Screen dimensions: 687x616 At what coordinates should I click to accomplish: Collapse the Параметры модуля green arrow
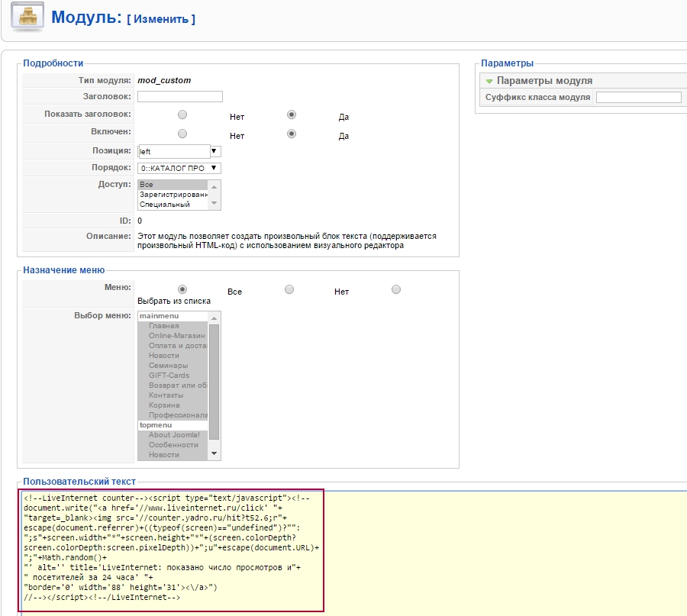[x=489, y=81]
